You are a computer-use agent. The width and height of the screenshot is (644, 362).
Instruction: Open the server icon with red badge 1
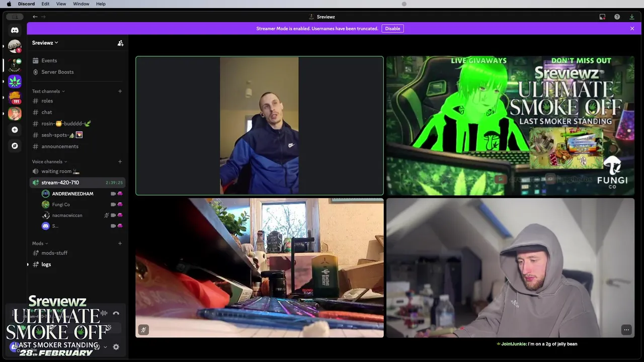(15, 47)
